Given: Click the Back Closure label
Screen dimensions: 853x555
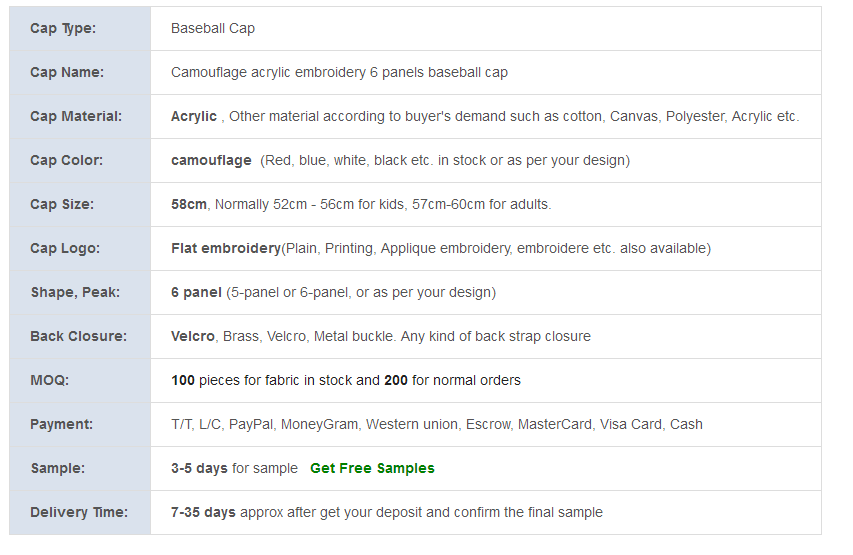Looking at the screenshot, I should click(78, 336).
